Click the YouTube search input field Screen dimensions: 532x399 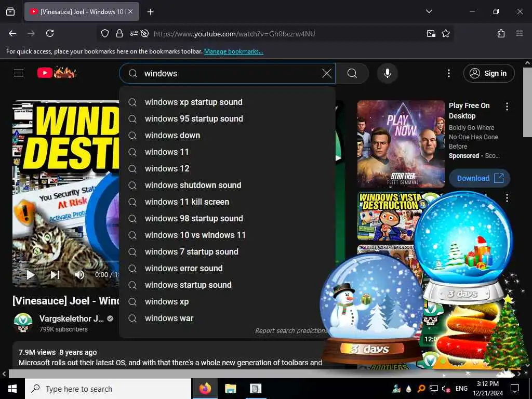pyautogui.click(x=228, y=73)
